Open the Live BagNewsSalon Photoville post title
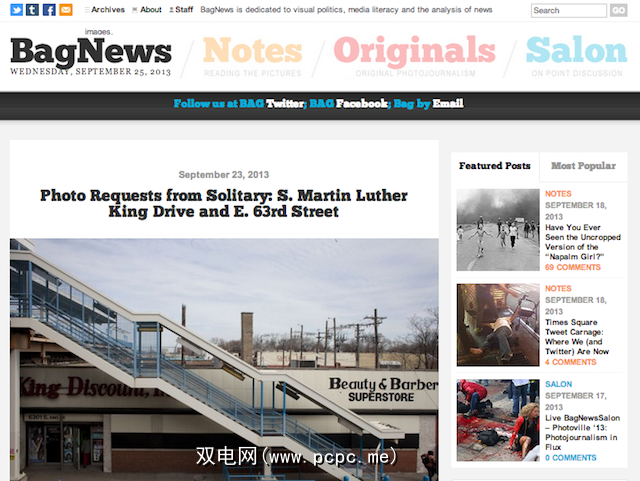The width and height of the screenshot is (640, 481). point(582,432)
